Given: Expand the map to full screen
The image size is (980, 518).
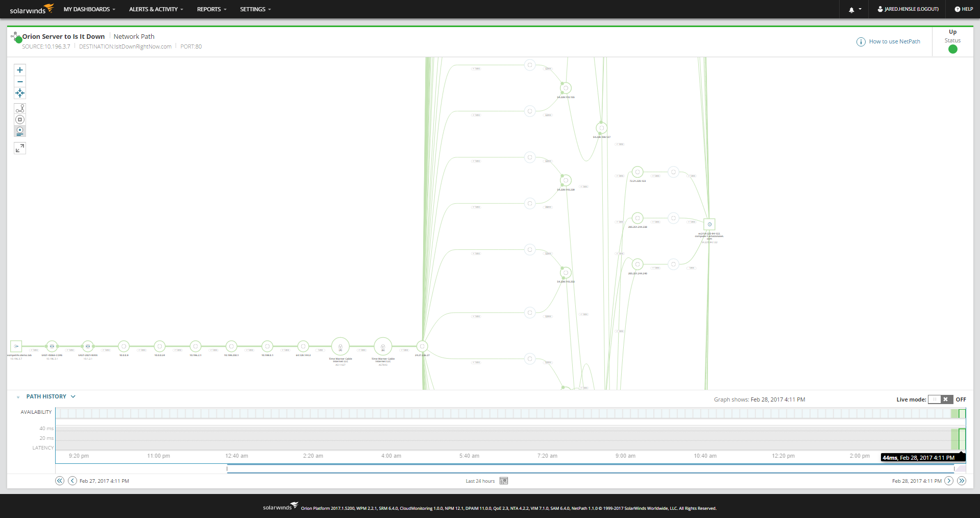Looking at the screenshot, I should tap(20, 148).
